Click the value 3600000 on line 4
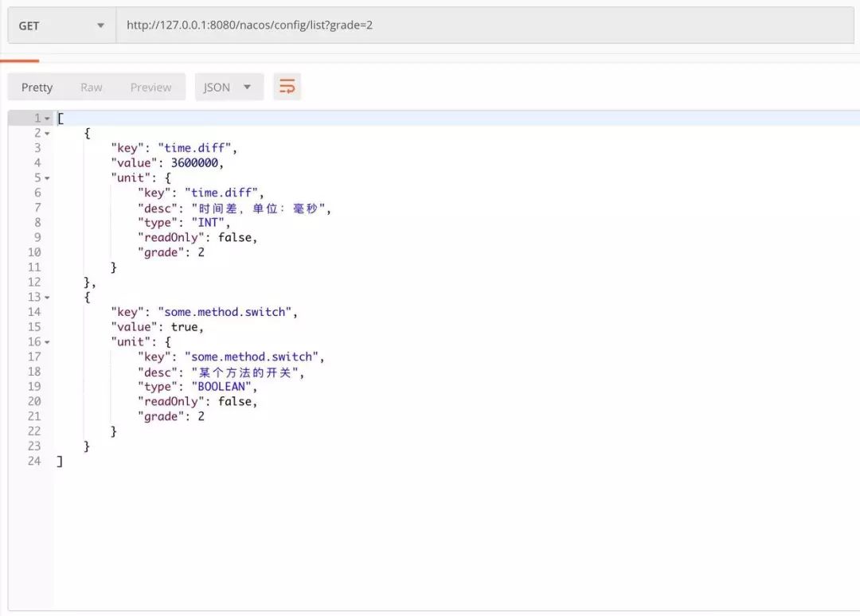860x616 pixels. coord(194,163)
